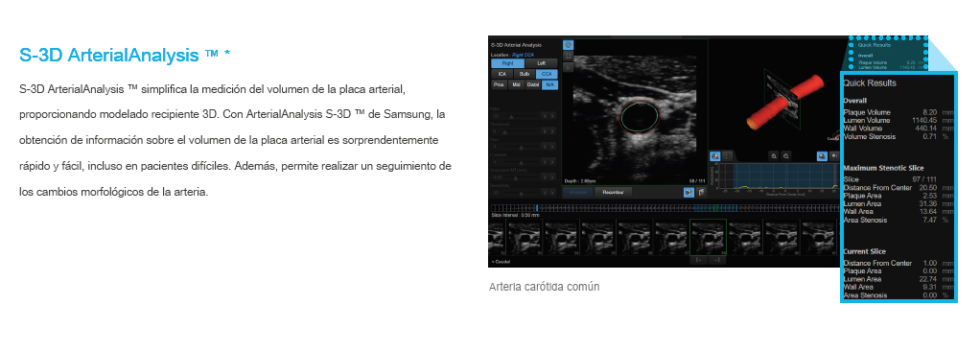980x352 pixels.
Task: Click the zoom out icon under 3D model
Action: 786,156
